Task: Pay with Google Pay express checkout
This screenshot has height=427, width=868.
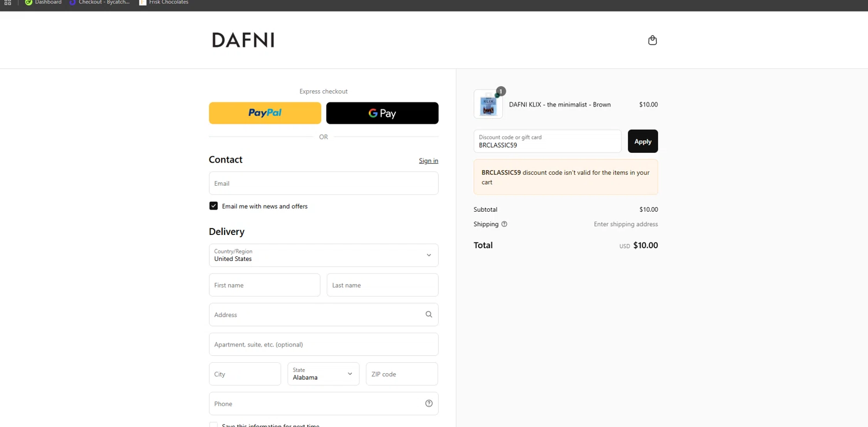Action: [x=382, y=113]
